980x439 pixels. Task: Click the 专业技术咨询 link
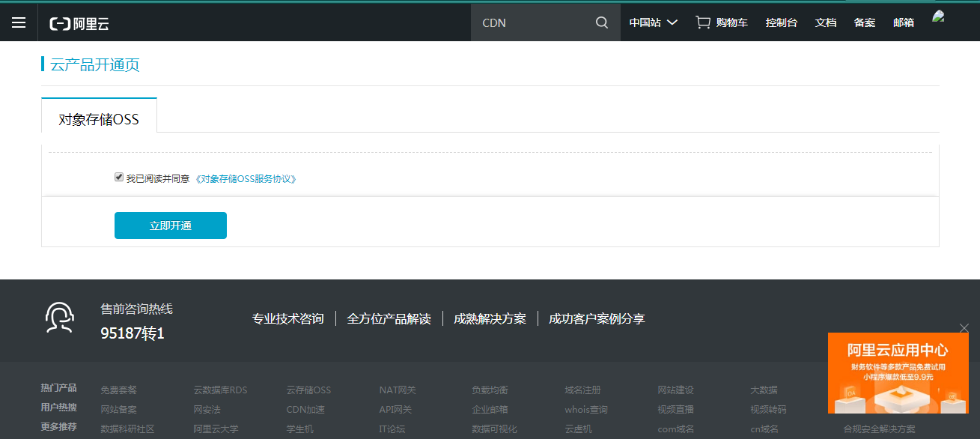coord(288,318)
